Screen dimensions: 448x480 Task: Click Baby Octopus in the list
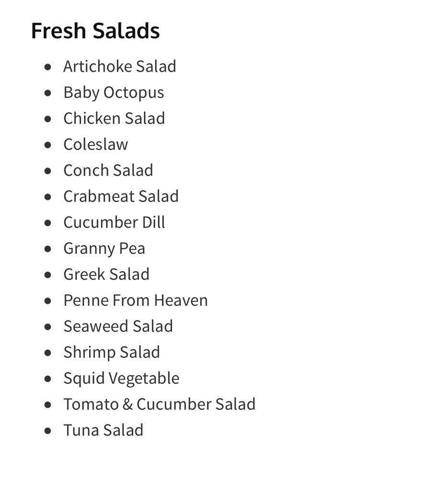pyautogui.click(x=113, y=92)
